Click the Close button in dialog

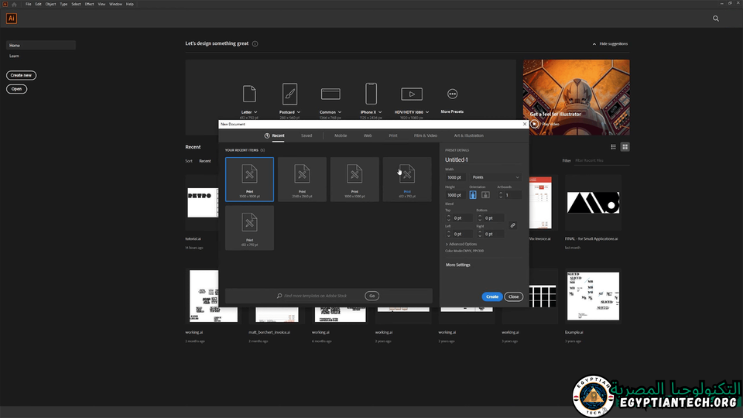point(514,297)
